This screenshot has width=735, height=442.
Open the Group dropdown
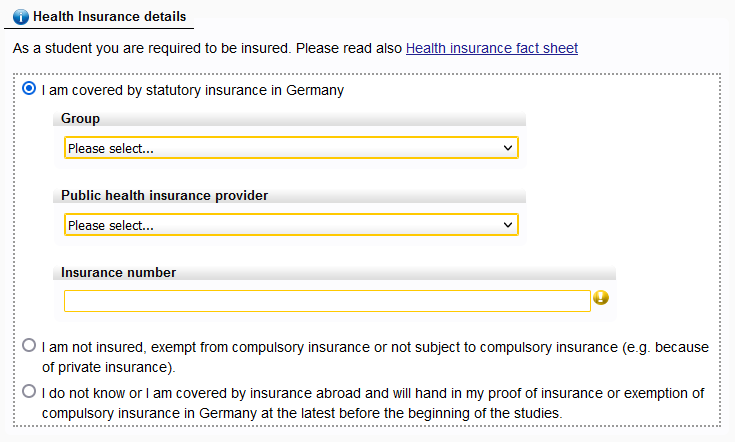click(291, 148)
